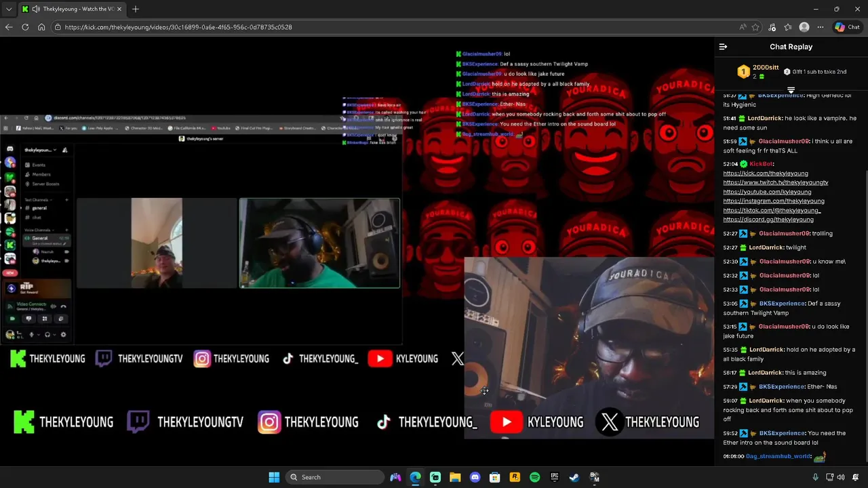Viewport: 868px width, 488px height.
Task: Open the instagram.com/thekyleyoung link
Action: [x=774, y=201]
